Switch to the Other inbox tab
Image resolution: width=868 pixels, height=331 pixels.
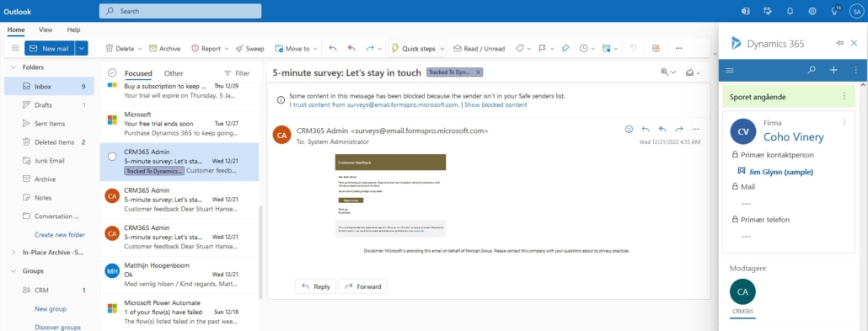coord(174,73)
